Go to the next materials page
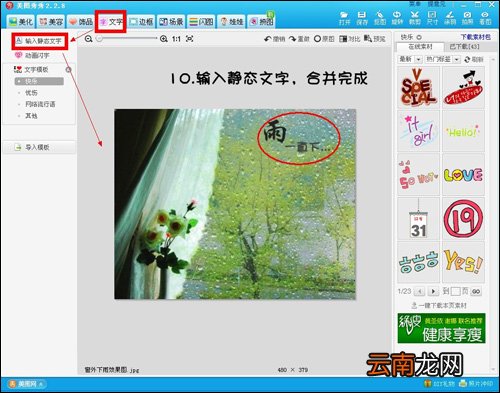Viewport: 500px width, 393px height. (433, 292)
